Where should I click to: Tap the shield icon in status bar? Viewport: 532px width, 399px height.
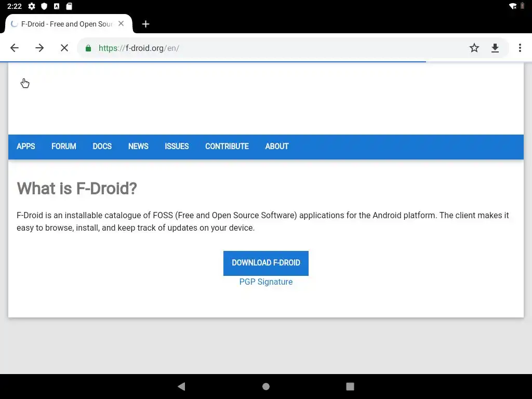pos(44,6)
